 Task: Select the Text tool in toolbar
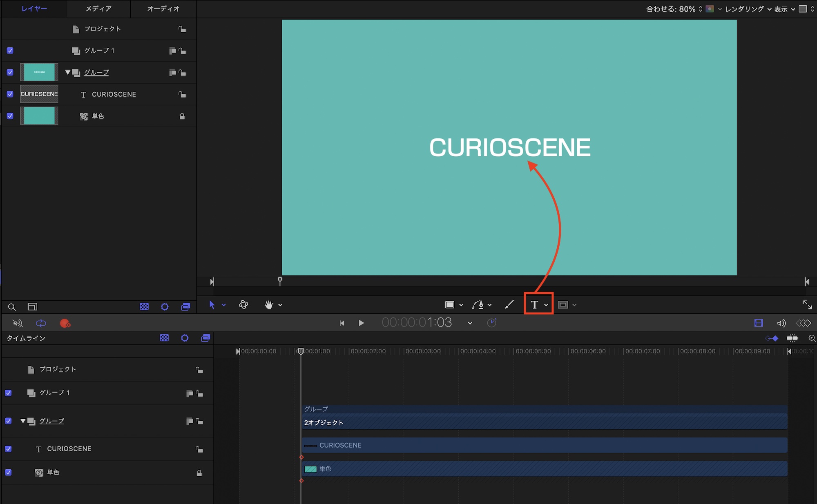(534, 305)
